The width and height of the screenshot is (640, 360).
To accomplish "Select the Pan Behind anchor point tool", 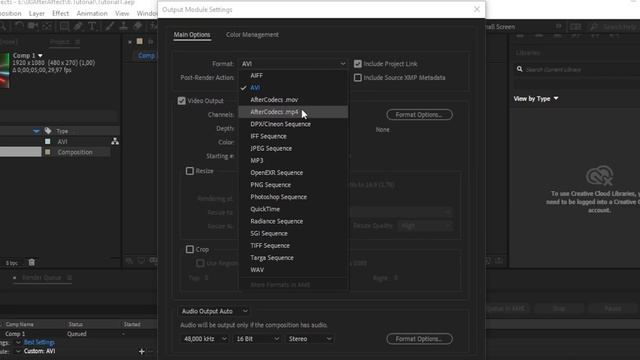I will (47, 27).
